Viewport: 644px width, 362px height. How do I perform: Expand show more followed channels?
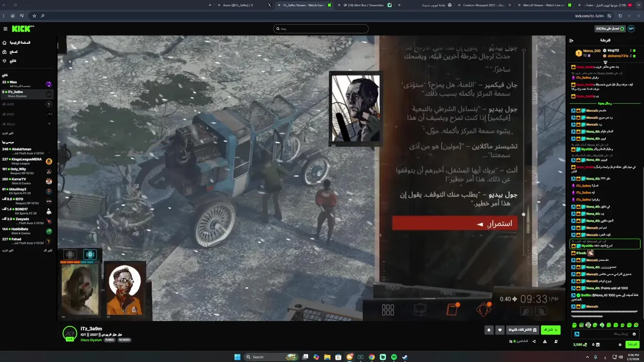tap(8, 133)
